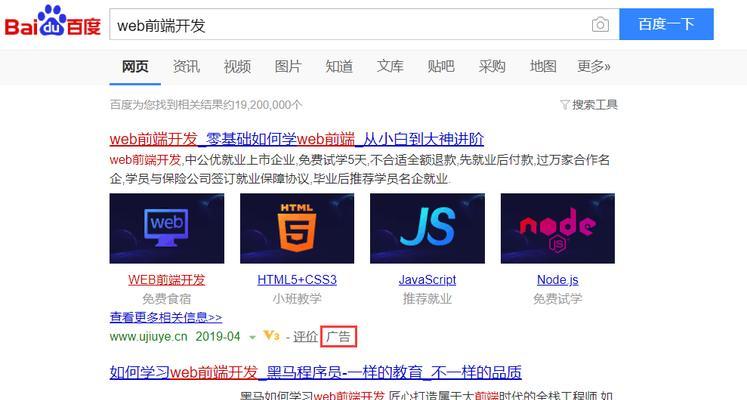Open 搜索工具 options

click(x=595, y=104)
